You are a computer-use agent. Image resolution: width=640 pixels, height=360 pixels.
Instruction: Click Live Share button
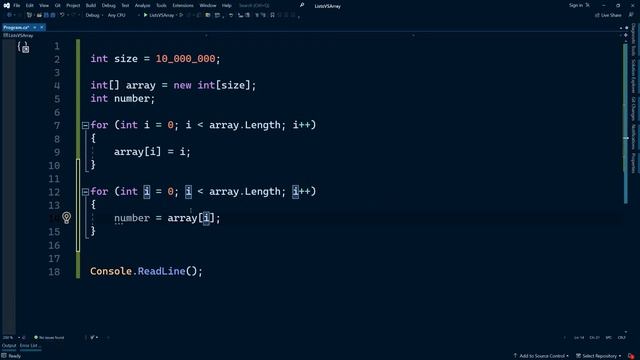pyautogui.click(x=608, y=15)
